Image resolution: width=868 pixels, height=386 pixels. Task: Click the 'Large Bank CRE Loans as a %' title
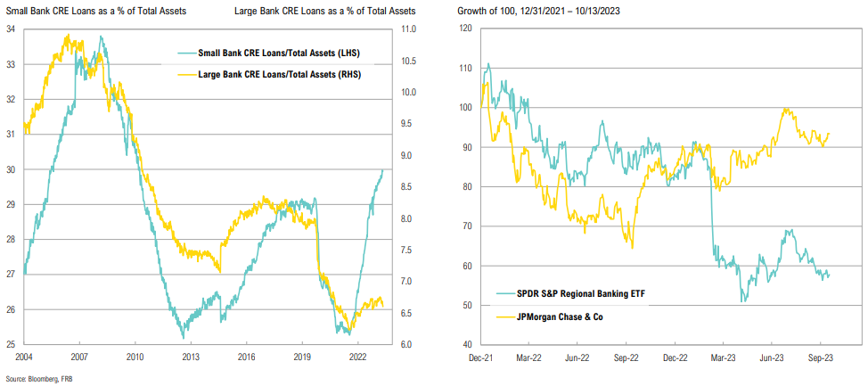(325, 10)
